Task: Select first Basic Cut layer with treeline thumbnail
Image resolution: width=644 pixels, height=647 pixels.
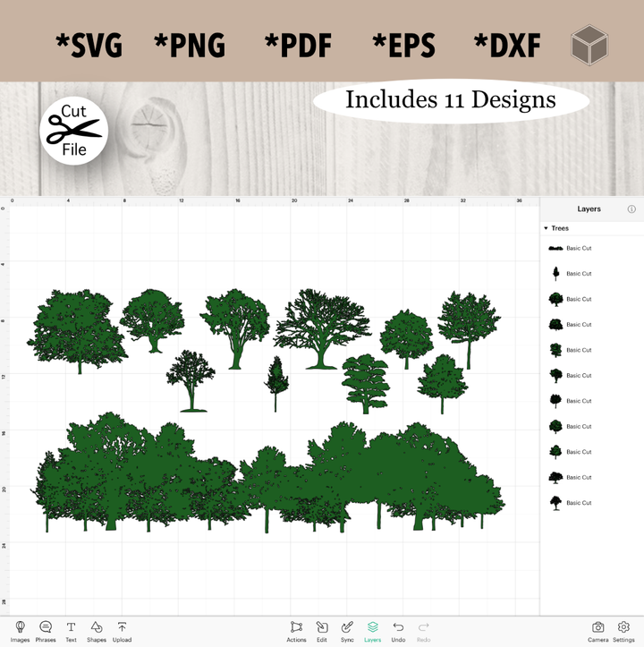Action: tap(592, 248)
